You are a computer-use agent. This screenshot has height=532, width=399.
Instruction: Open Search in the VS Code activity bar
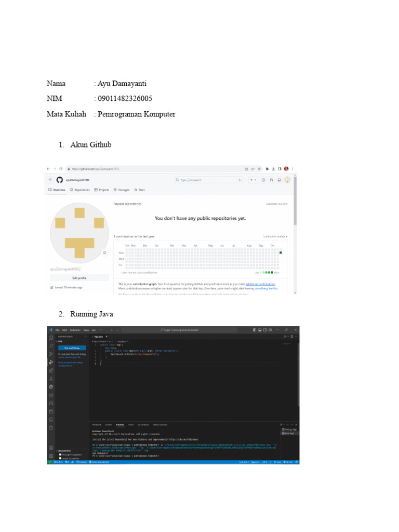pos(51,345)
